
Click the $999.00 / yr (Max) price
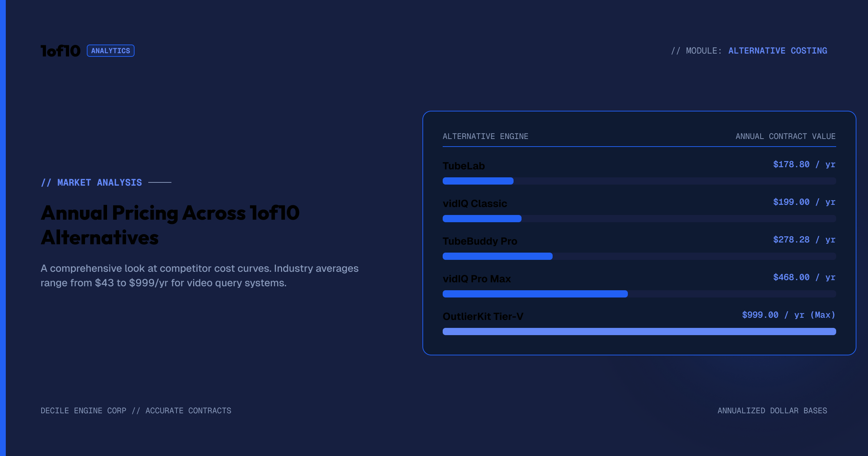coord(789,315)
